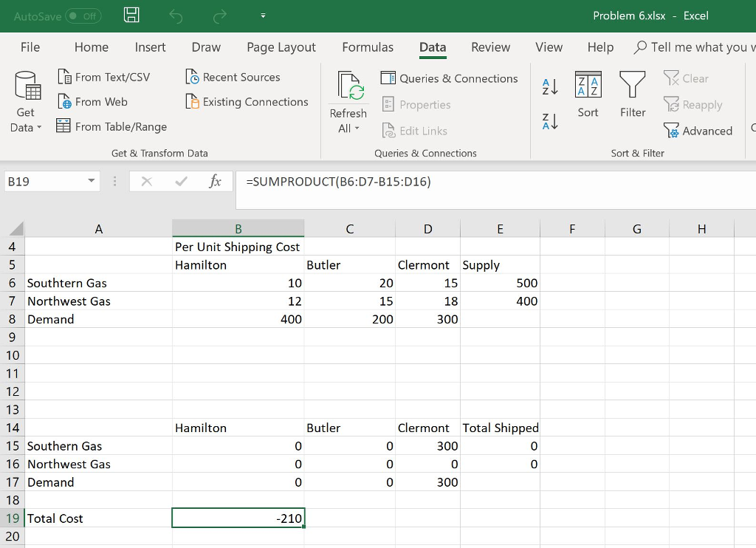Import data using From Text/CSV
756x548 pixels.
point(106,76)
